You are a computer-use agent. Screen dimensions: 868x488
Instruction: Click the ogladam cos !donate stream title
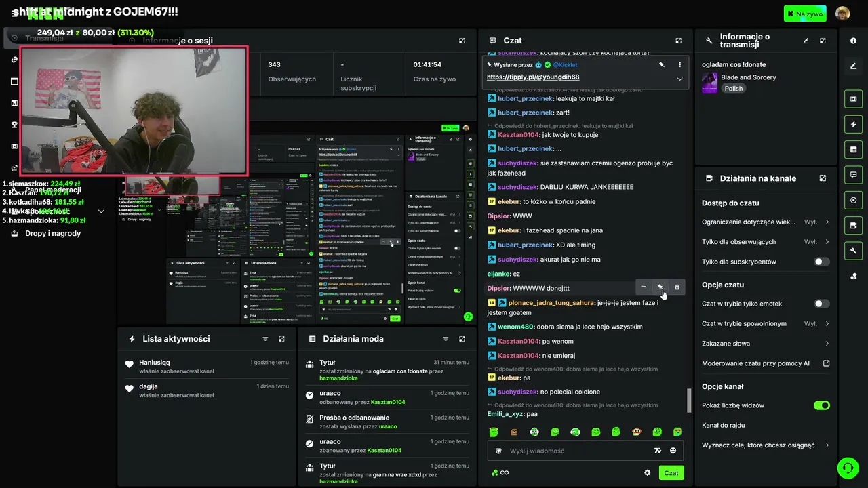pyautogui.click(x=734, y=64)
